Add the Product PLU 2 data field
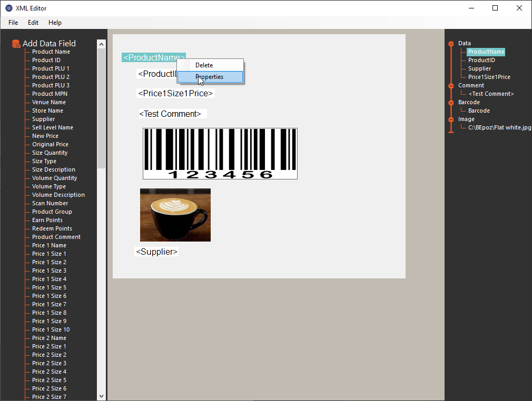The height and width of the screenshot is (401, 532). coord(51,77)
